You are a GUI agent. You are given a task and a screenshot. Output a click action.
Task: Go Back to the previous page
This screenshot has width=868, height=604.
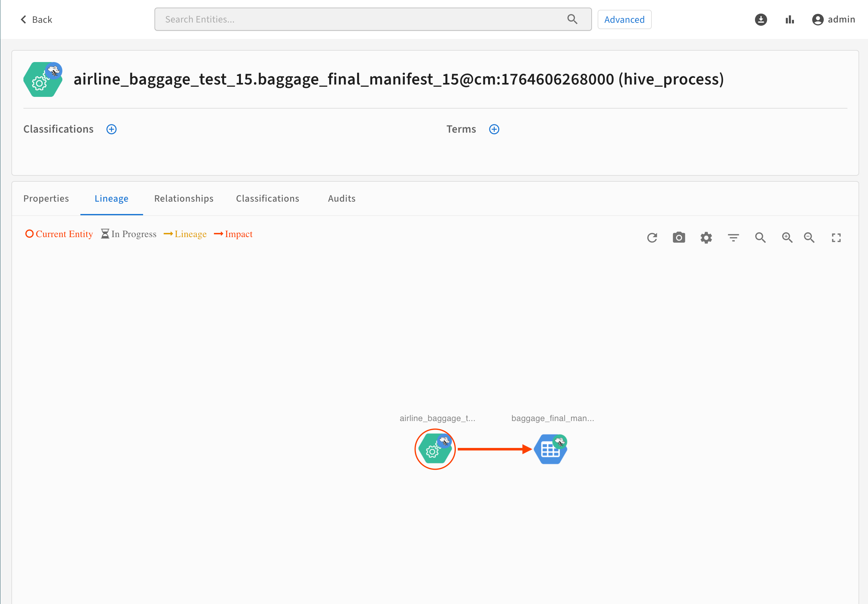coord(36,19)
